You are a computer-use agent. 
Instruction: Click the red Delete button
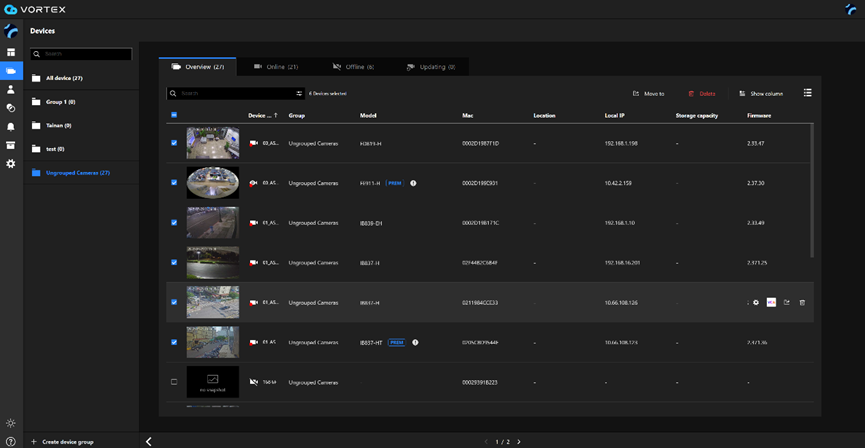[702, 94]
